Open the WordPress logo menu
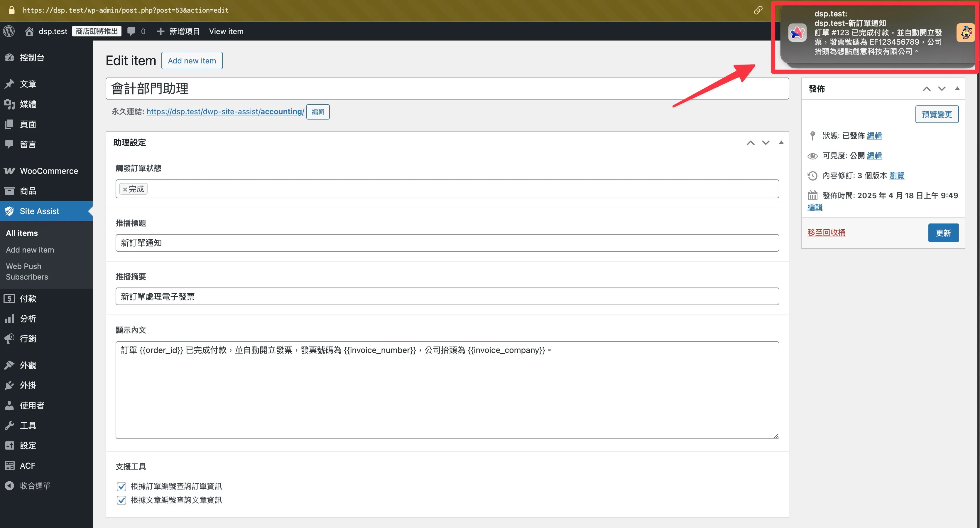This screenshot has height=528, width=980. click(9, 31)
